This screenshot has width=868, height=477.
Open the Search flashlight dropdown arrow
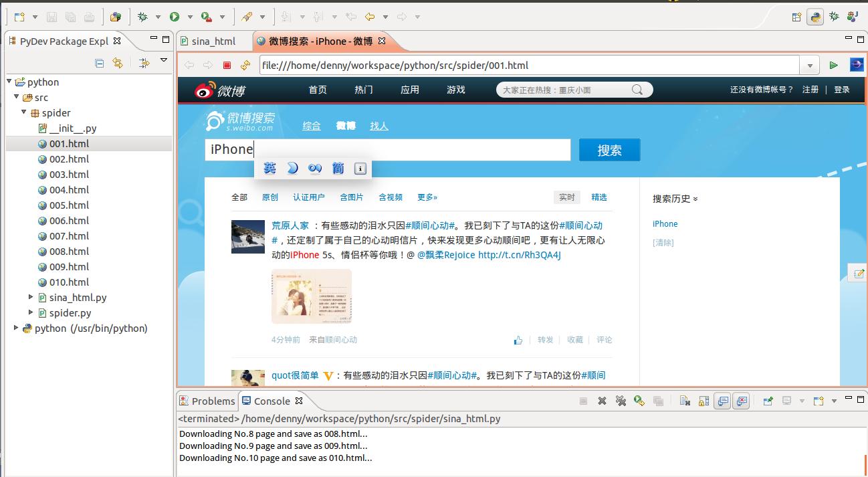(x=262, y=17)
